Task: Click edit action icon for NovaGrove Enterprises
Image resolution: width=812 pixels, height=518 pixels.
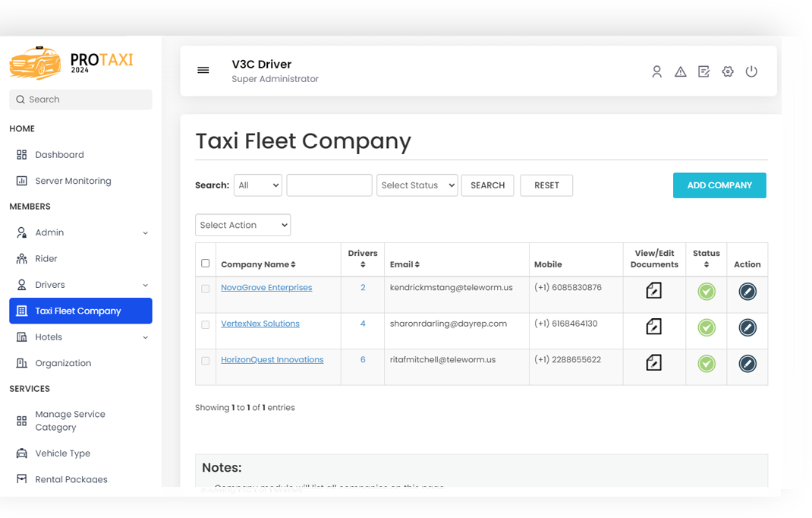Action: point(747,292)
